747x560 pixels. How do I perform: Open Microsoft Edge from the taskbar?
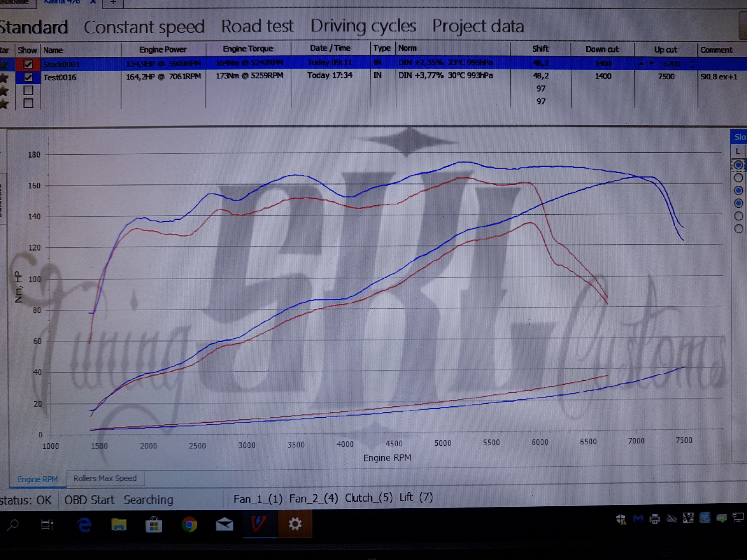click(x=84, y=525)
